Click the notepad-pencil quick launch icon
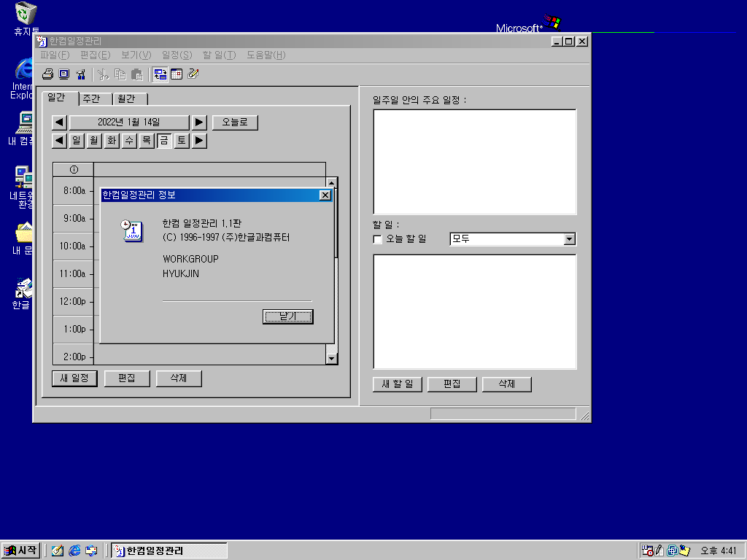 (58, 551)
